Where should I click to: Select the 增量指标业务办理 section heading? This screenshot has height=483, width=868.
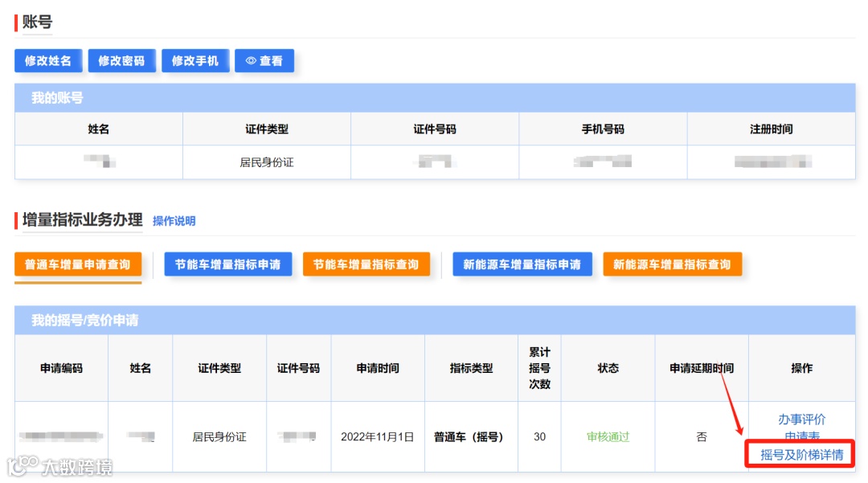[x=83, y=220]
